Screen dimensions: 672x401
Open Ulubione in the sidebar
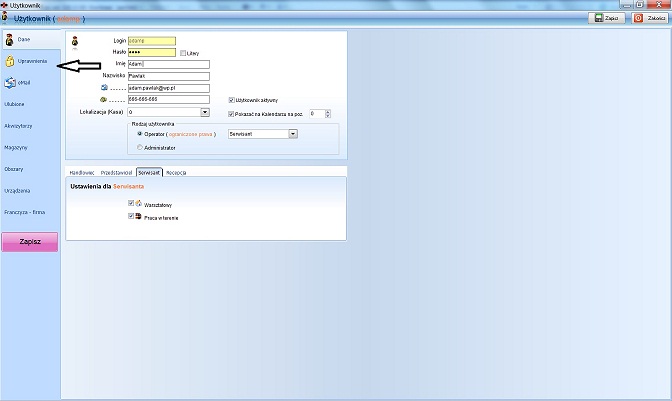14,104
